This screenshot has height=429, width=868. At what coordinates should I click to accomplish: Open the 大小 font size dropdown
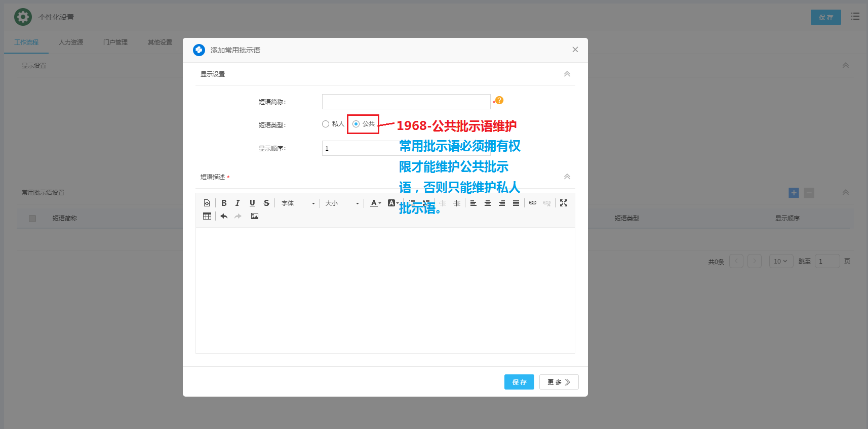click(x=342, y=203)
